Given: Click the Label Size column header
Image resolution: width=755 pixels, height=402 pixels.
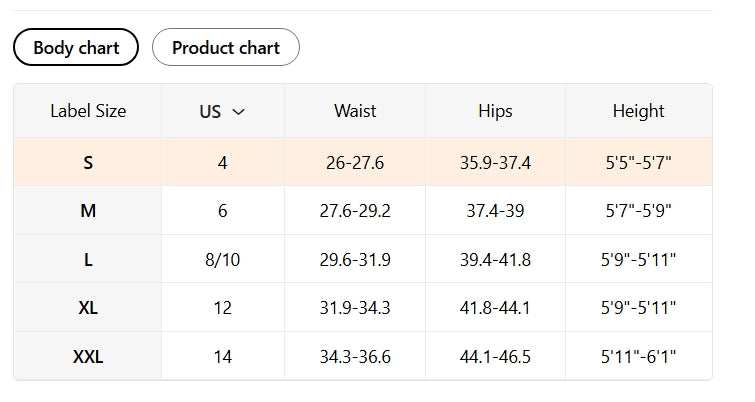Looking at the screenshot, I should pos(88,111).
